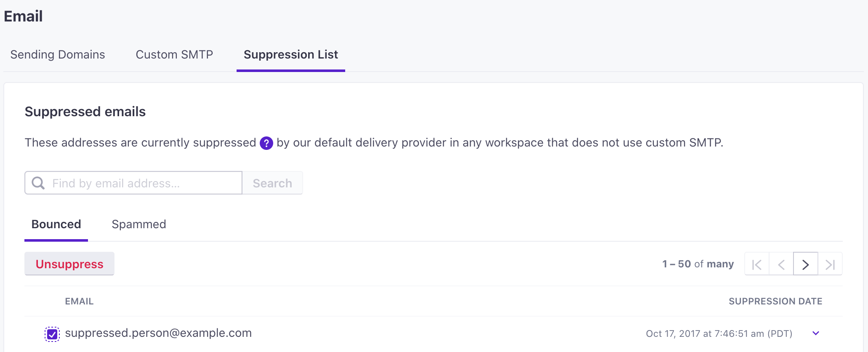This screenshot has width=868, height=352.
Task: Show the Bounced emails tab
Action: click(x=56, y=224)
